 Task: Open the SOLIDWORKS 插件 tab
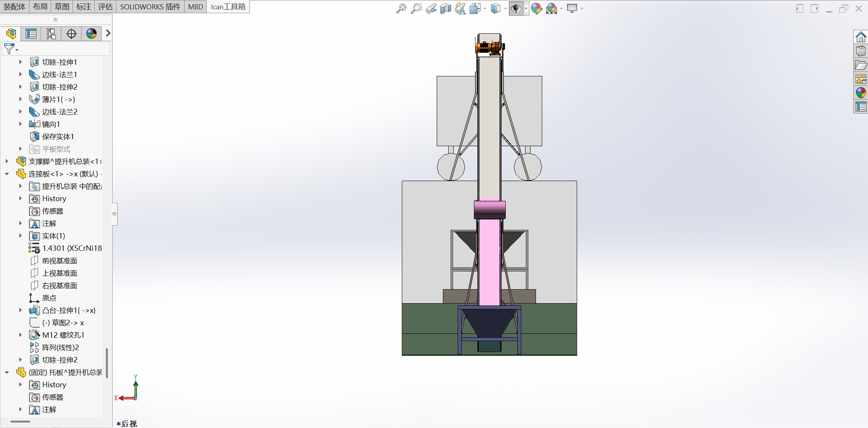click(150, 7)
